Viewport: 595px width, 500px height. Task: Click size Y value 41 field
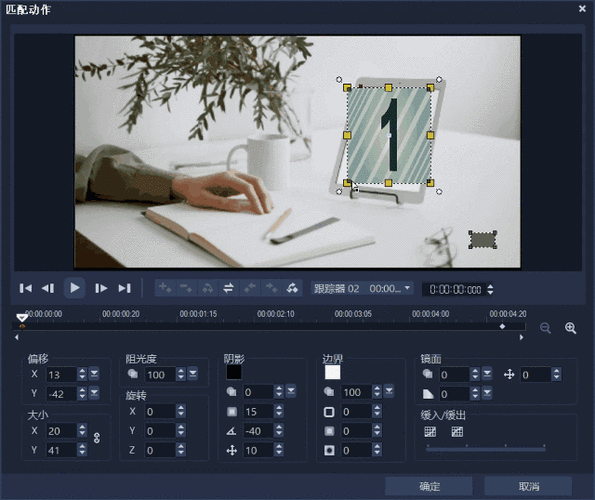(61, 450)
